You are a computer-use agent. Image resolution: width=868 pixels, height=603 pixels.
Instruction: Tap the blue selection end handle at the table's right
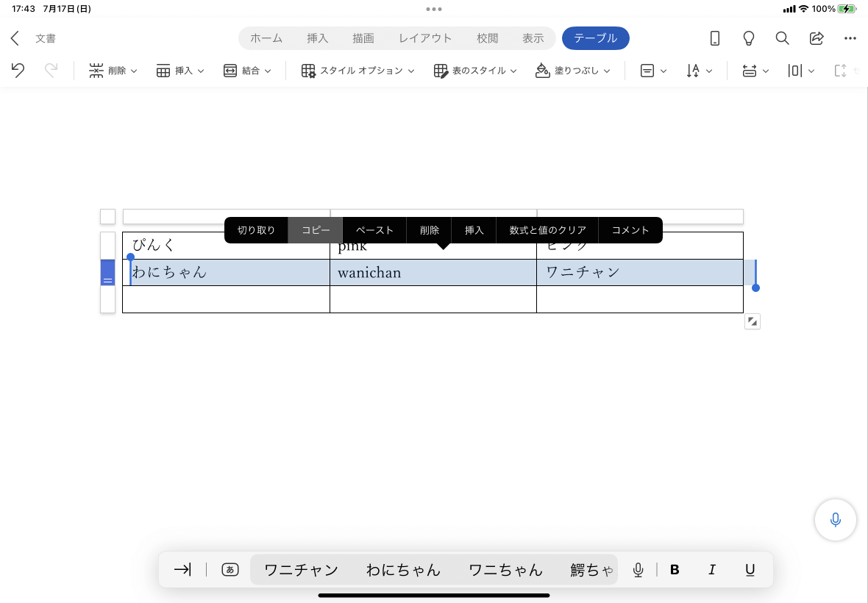[755, 288]
